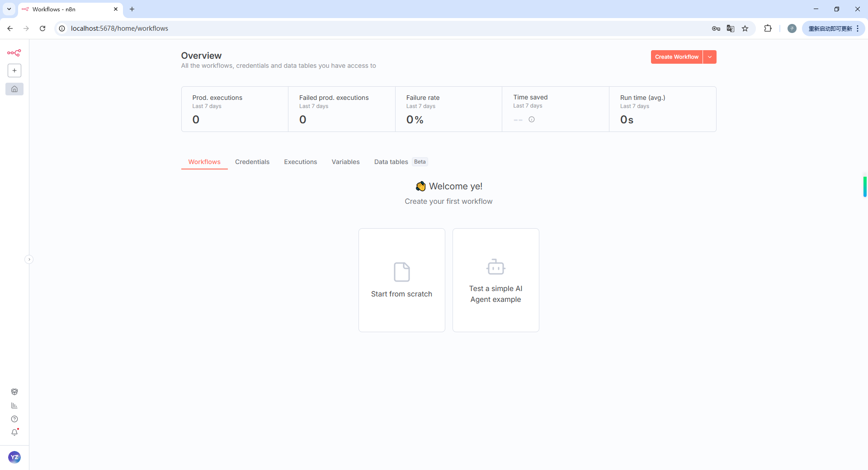
Task: Click the Create Workflow button
Action: click(x=677, y=57)
